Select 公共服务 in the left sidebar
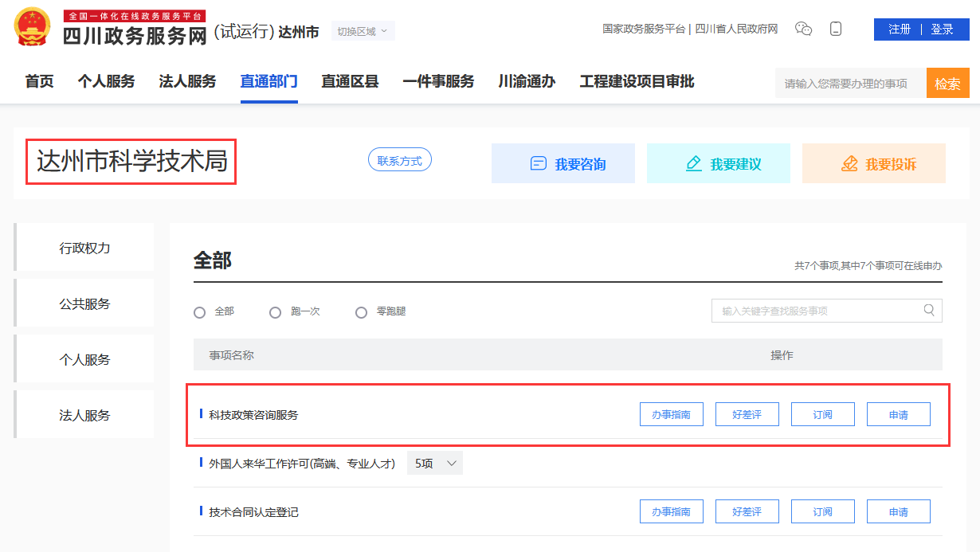The width and height of the screenshot is (980, 552). (84, 303)
